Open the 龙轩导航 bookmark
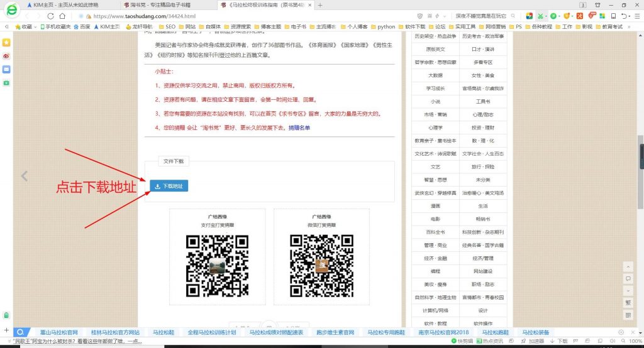Image resolution: width=644 pixels, height=348 pixels. (139, 26)
